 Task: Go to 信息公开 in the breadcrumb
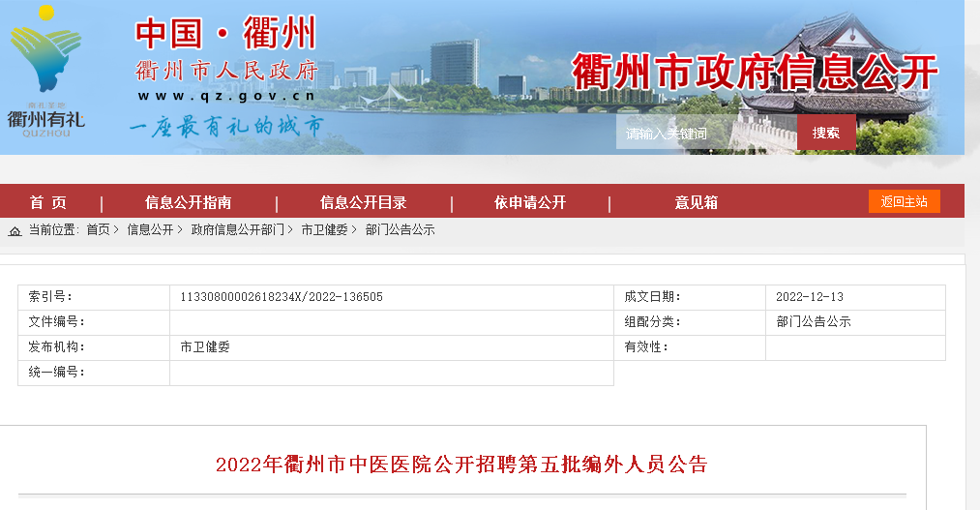pyautogui.click(x=150, y=230)
